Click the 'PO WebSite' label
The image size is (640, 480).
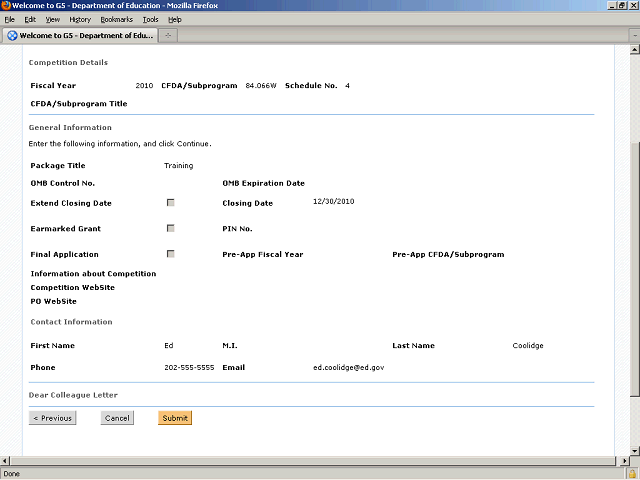[53, 301]
